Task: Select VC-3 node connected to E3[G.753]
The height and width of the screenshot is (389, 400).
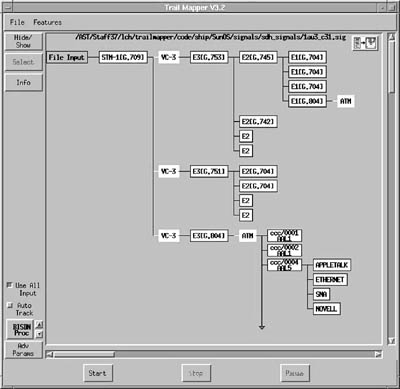Action: coord(168,57)
